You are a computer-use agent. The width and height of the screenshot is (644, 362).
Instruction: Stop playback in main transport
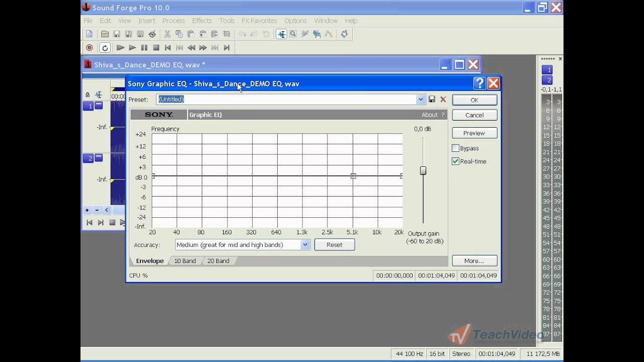click(x=156, y=48)
